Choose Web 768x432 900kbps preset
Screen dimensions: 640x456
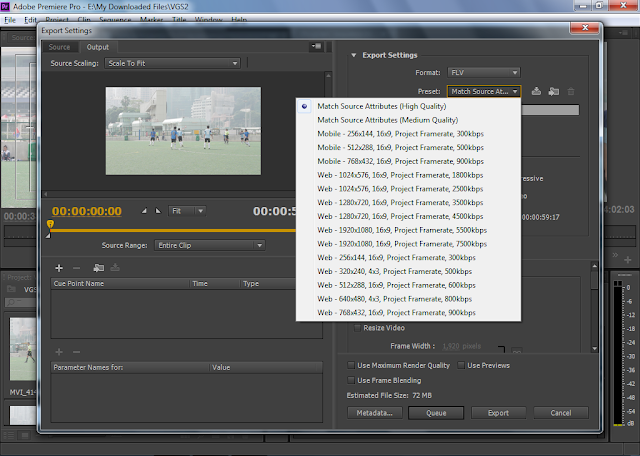click(x=408, y=313)
